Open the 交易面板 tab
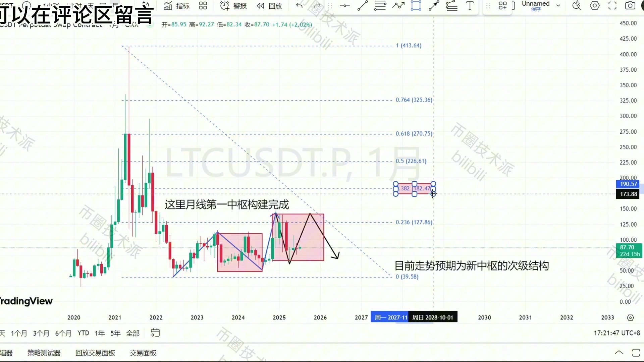 pos(143,353)
